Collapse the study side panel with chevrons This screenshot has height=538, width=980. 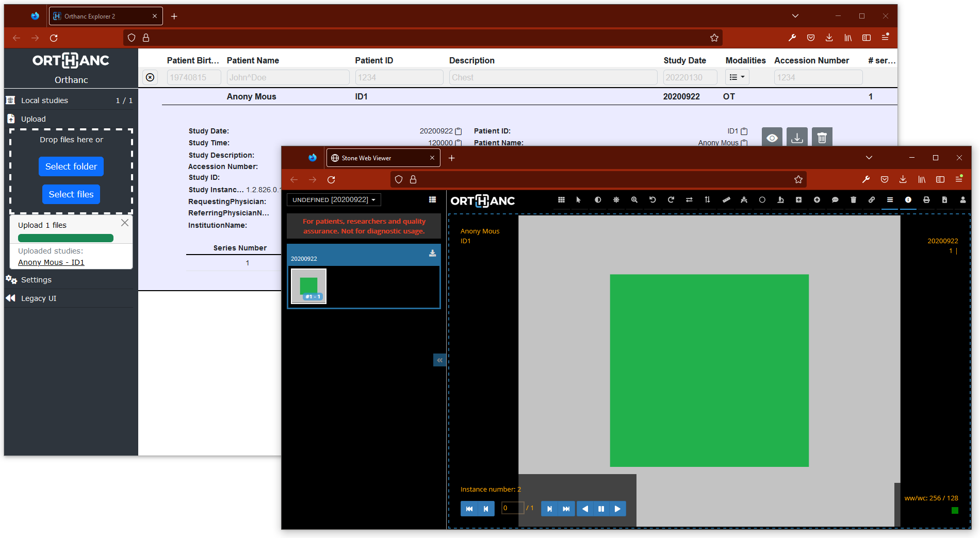point(439,360)
